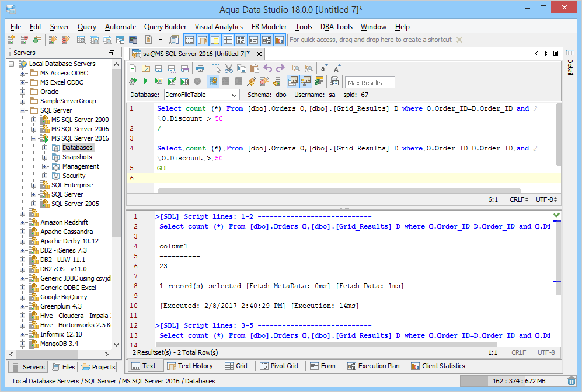Screen dimensions: 582x392
Task: Click the Redo arrow icon
Action: click(281, 68)
